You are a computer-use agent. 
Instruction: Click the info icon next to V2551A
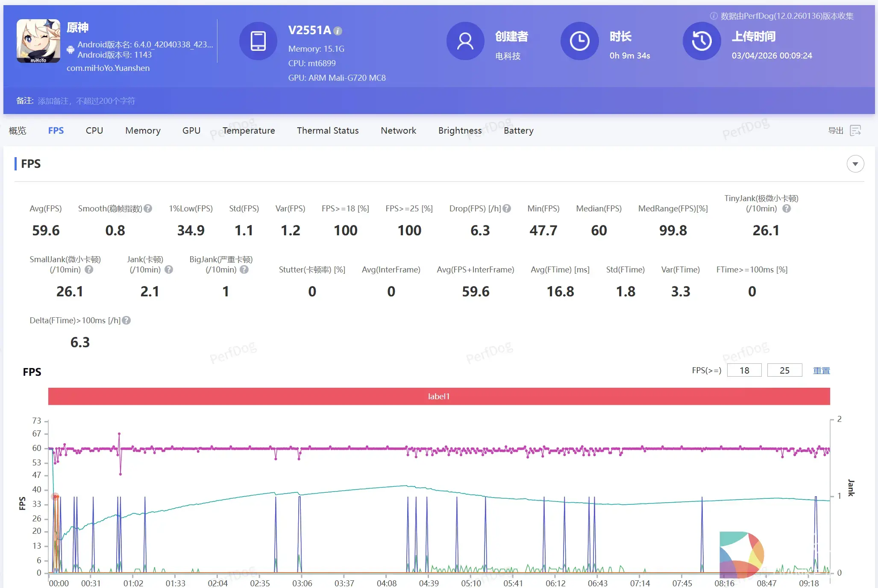click(338, 31)
